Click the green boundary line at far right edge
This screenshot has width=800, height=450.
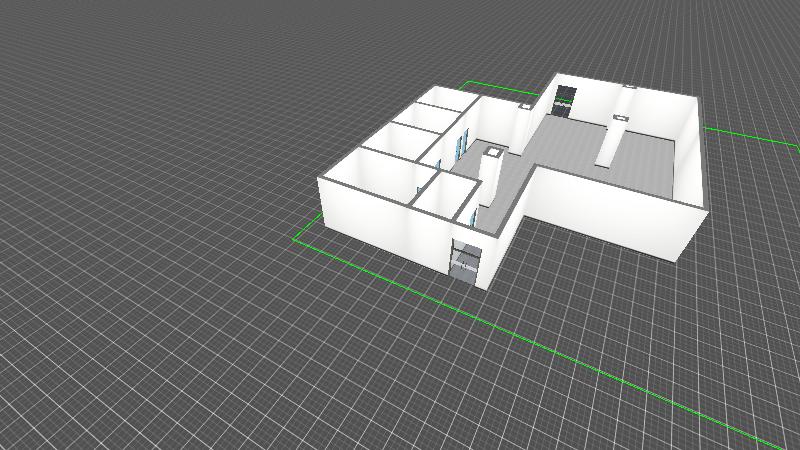point(760,138)
